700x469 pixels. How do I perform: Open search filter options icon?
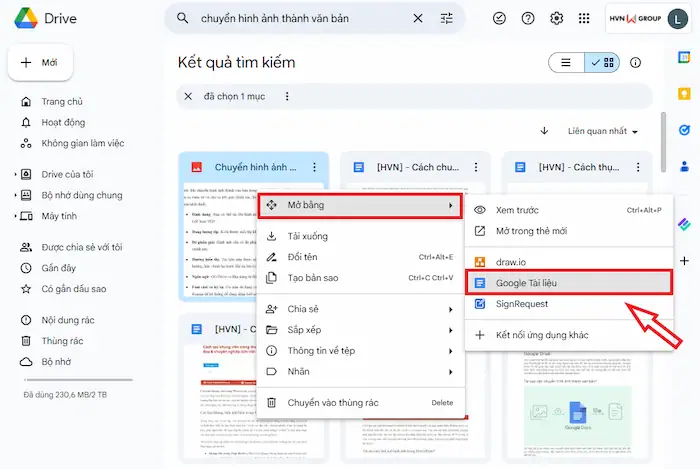(446, 18)
